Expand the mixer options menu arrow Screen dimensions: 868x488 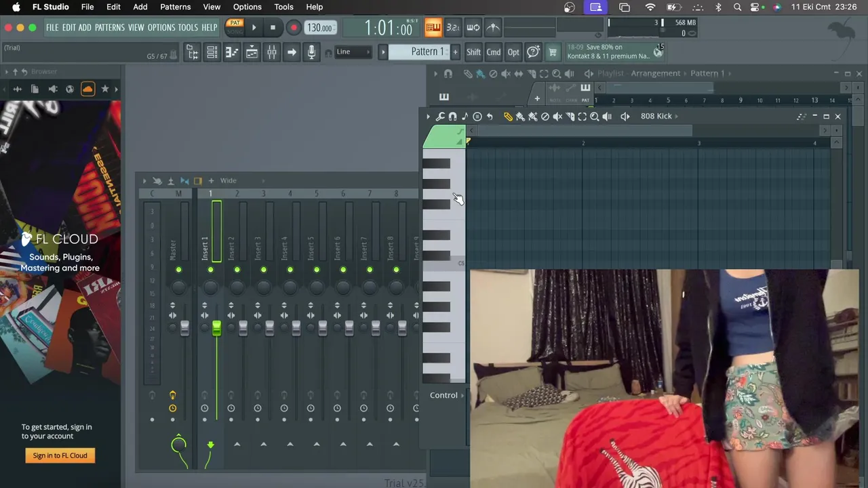click(x=144, y=181)
